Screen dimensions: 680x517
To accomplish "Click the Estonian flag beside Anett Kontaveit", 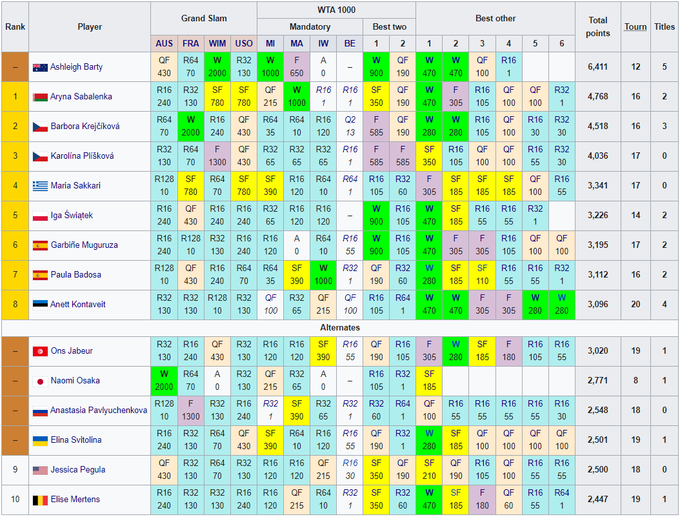I will [x=40, y=303].
